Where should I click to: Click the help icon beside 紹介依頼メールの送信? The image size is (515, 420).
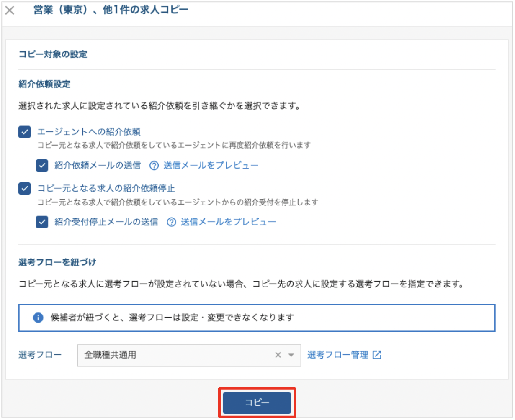click(154, 166)
